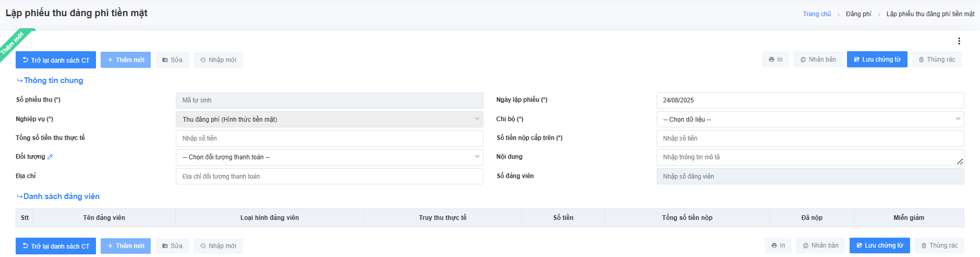Open the Đảng phí breadcrumb
Viewport: 980px width, 257px height.
(858, 14)
